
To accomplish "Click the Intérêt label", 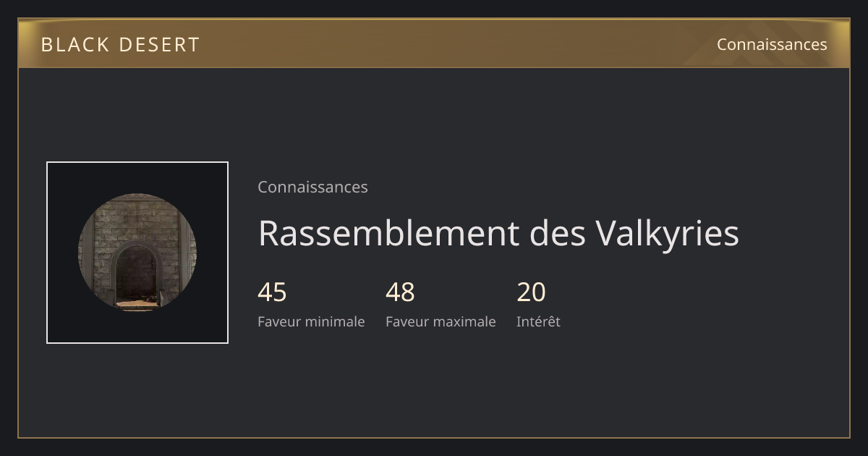I will (x=538, y=321).
